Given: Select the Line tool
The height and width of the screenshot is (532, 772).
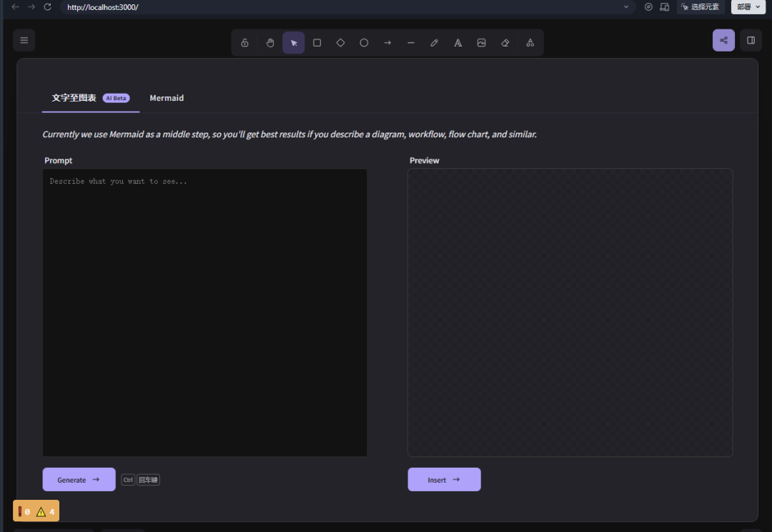Looking at the screenshot, I should tap(410, 43).
